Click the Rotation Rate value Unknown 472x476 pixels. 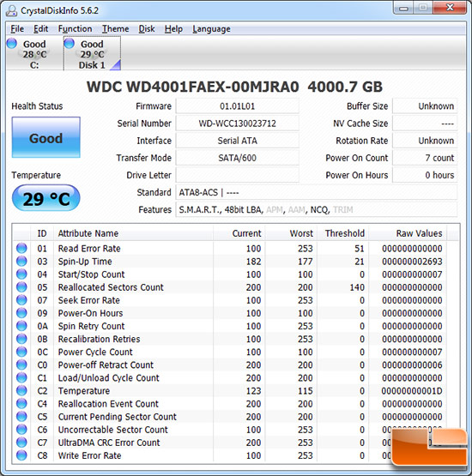(425, 141)
